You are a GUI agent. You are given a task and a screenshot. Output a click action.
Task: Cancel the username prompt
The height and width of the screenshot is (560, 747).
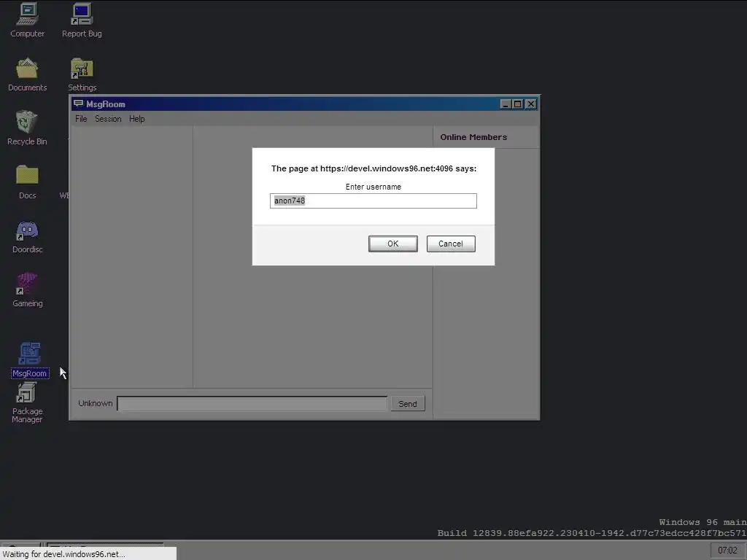pos(451,244)
